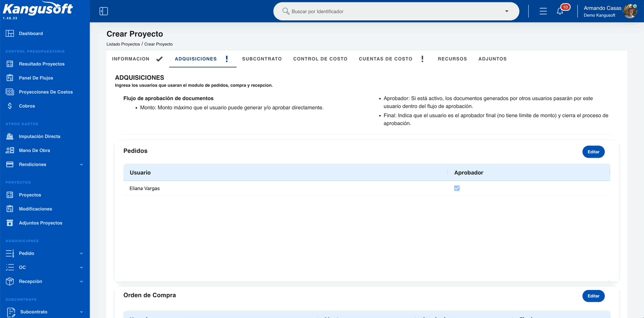Follow the Listado Proyectos breadcrumb link

pos(123,44)
